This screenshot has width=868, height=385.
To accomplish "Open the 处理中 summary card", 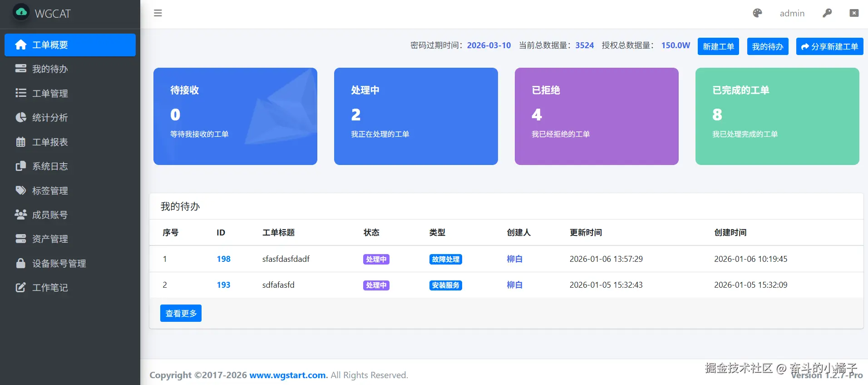I will (x=416, y=116).
